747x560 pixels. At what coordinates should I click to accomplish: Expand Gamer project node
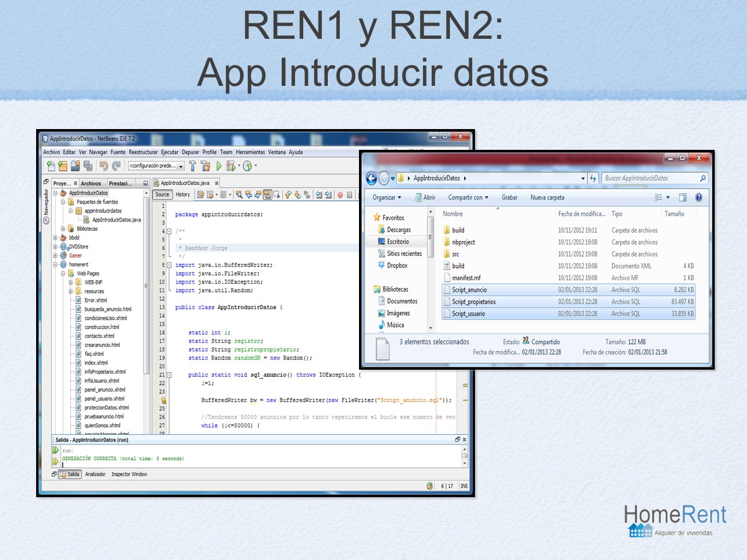55,255
